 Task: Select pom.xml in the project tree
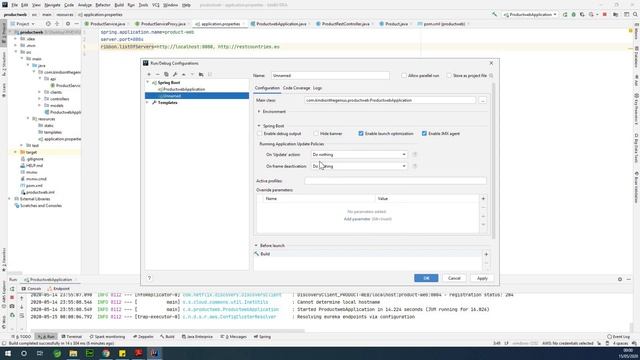(34, 186)
